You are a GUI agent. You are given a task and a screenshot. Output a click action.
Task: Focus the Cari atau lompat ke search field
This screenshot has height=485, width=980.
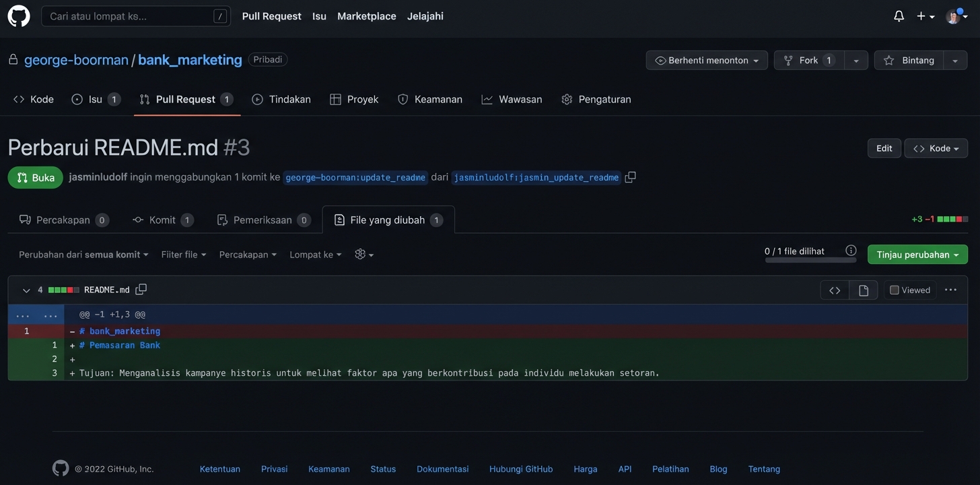[x=136, y=16]
